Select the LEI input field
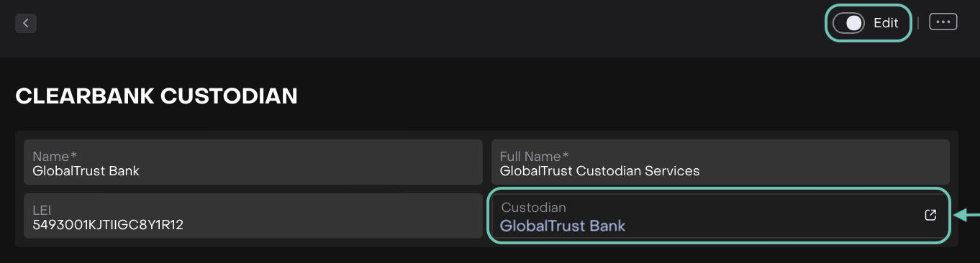Screen dimensions: 980x263 tap(253, 216)
